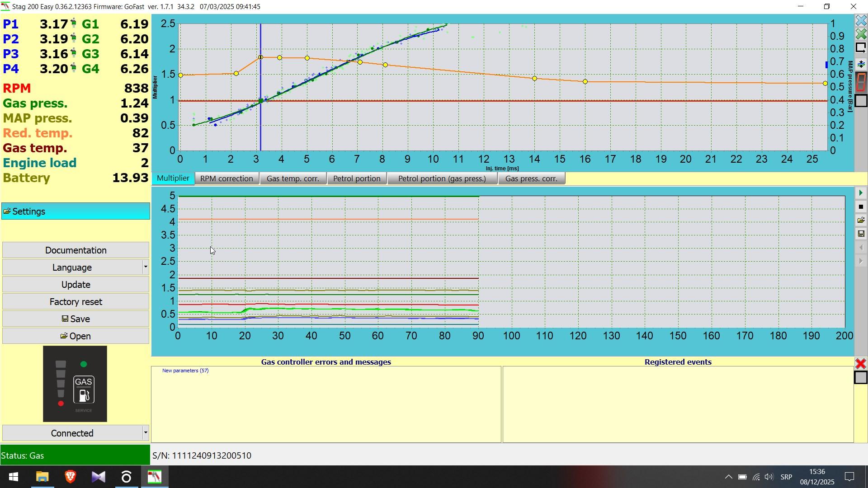Open saved oscilloscope file folder icon
This screenshot has width=868, height=488.
pyautogui.click(x=861, y=221)
